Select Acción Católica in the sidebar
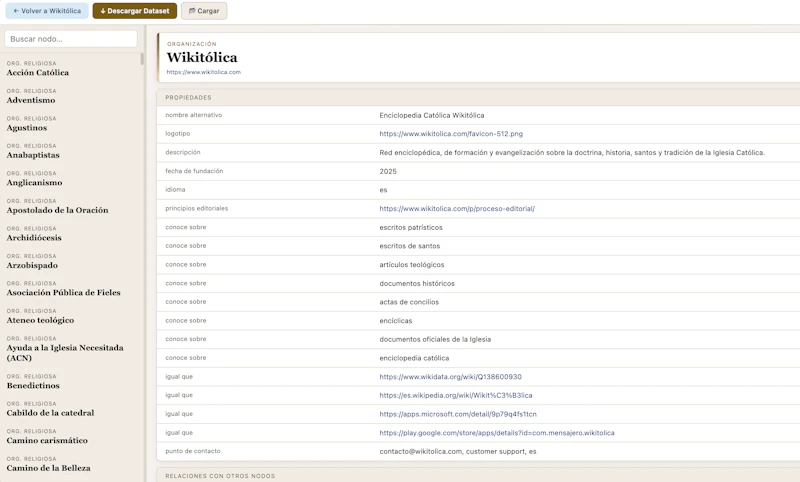This screenshot has width=800, height=482. (38, 73)
